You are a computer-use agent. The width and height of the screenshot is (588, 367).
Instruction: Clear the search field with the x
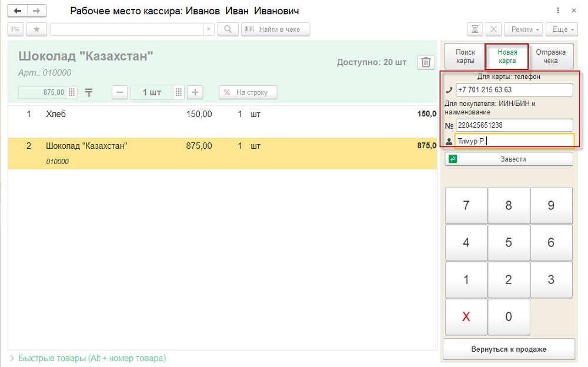(209, 29)
